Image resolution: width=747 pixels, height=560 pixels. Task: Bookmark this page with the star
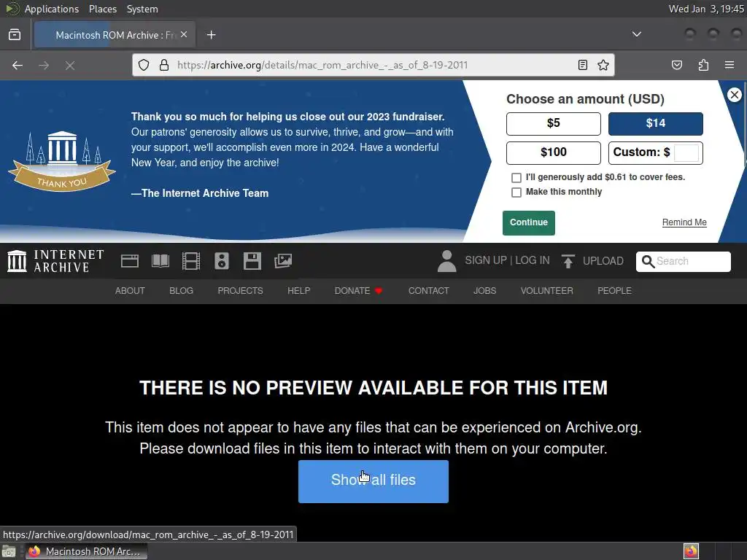click(x=603, y=65)
